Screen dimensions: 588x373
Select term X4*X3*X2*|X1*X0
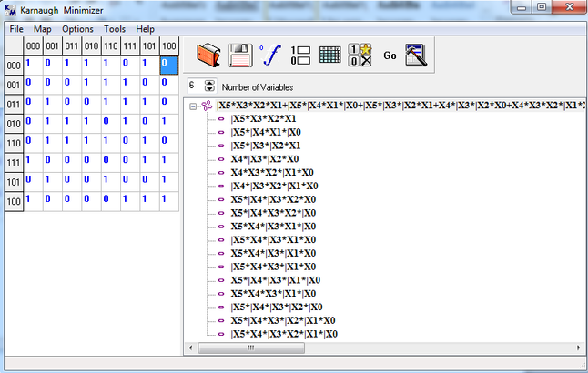[x=272, y=173]
